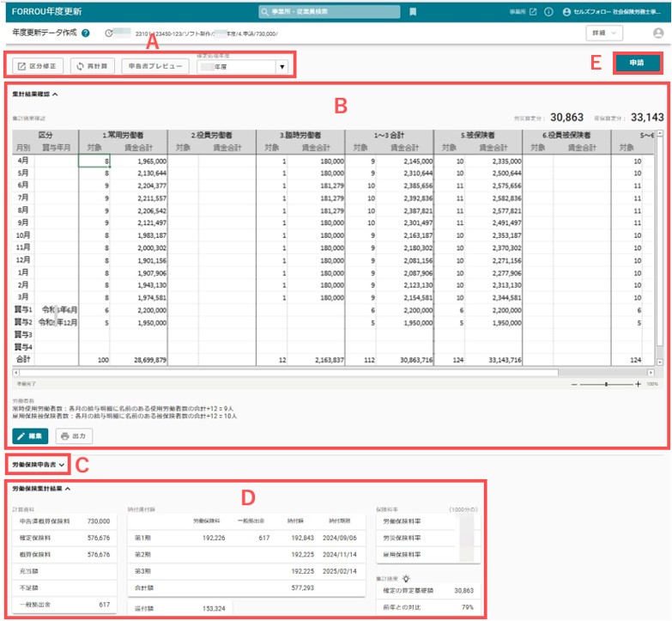Click the 申告済概算保険料 730,000 value
Viewport: 672px width, 621px height.
(99, 521)
